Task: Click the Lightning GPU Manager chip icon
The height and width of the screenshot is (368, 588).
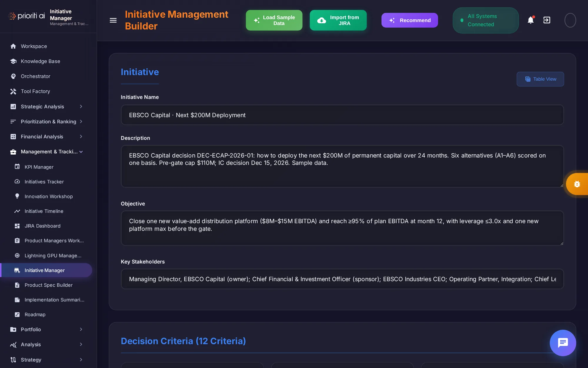Action: click(x=17, y=256)
